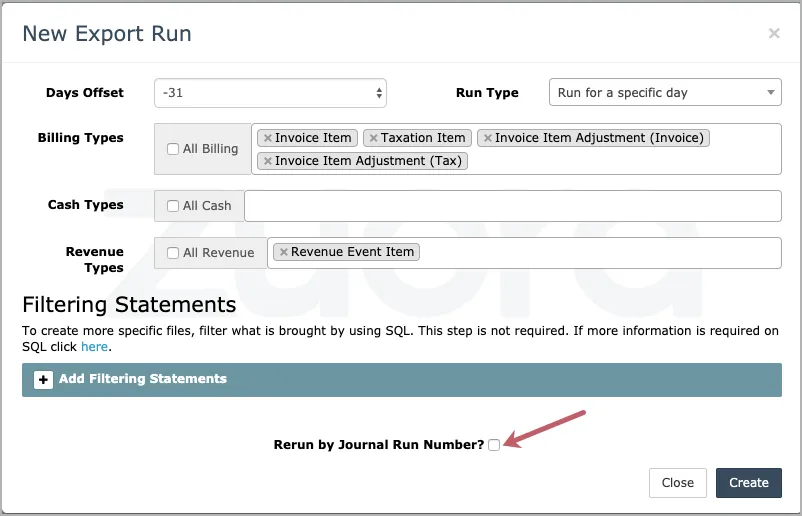The height and width of the screenshot is (516, 802).
Task: Click the empty Cash Types input field
Action: coord(513,206)
